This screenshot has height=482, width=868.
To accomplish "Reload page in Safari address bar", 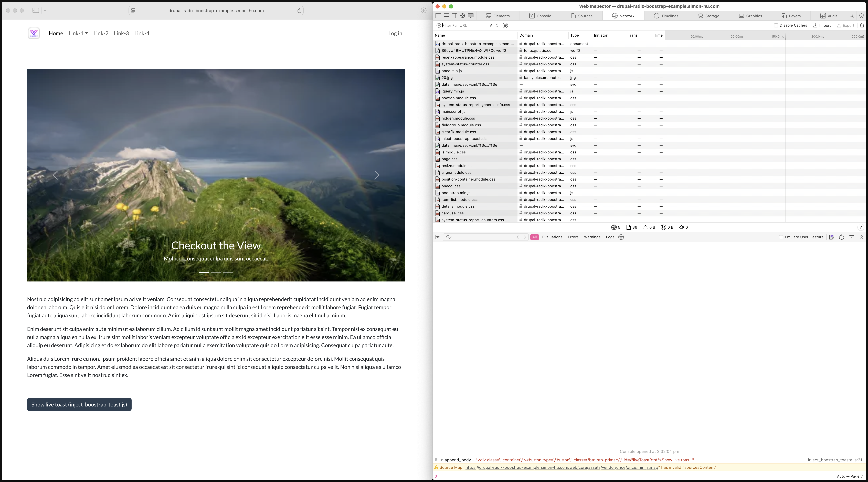I will tap(299, 11).
